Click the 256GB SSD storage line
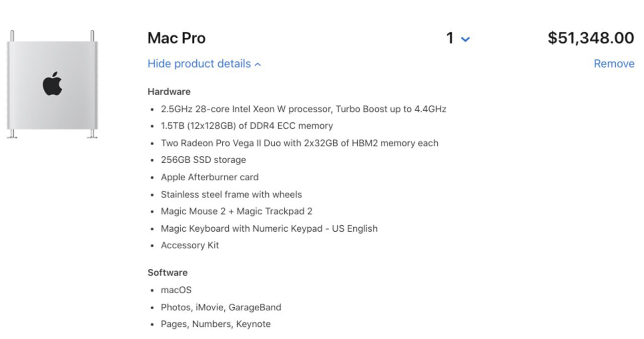This screenshot has height=339, width=644. [203, 160]
